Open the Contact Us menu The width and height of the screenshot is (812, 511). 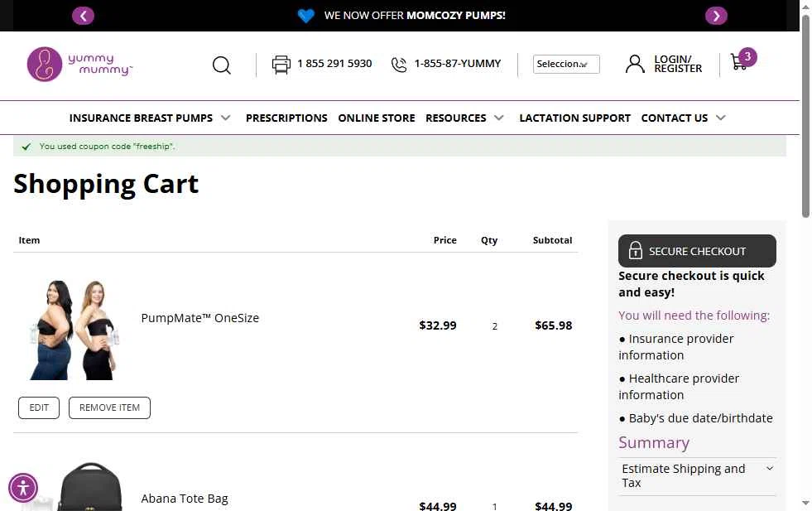pyautogui.click(x=675, y=118)
